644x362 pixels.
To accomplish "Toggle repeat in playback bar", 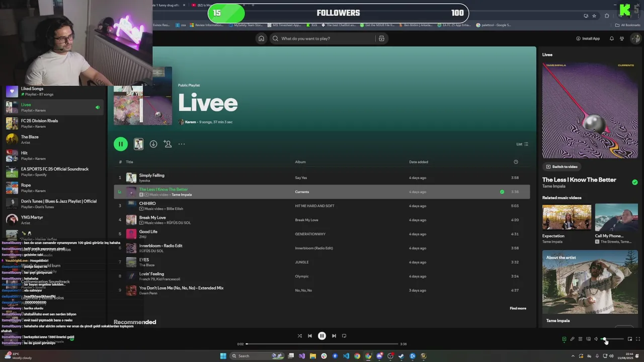I will click(344, 336).
